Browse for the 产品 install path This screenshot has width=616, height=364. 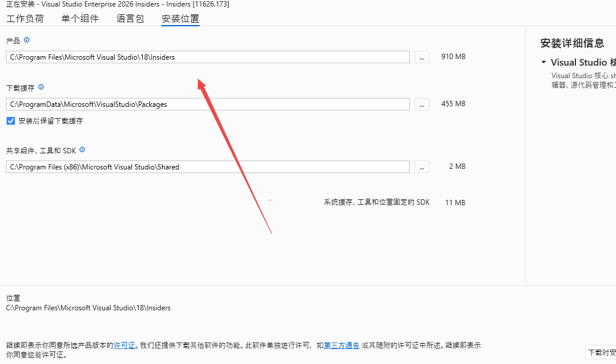point(422,57)
